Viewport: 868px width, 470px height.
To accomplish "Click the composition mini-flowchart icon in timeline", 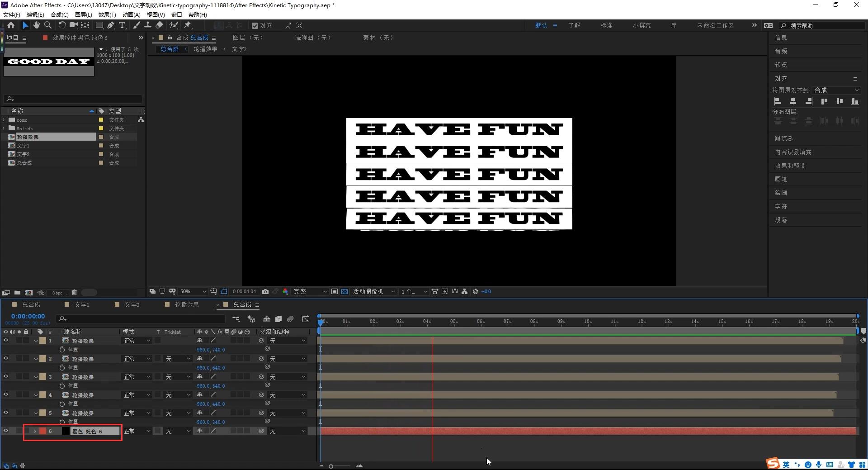I will click(236, 319).
